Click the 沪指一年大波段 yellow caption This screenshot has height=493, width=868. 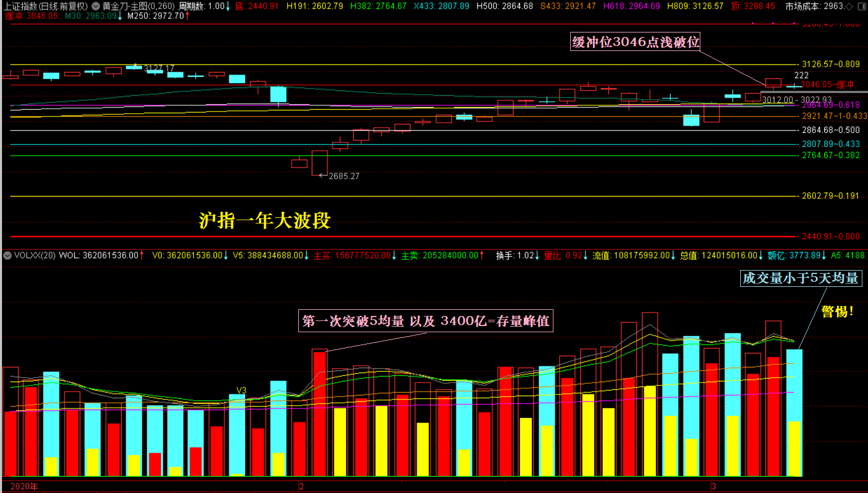(265, 221)
